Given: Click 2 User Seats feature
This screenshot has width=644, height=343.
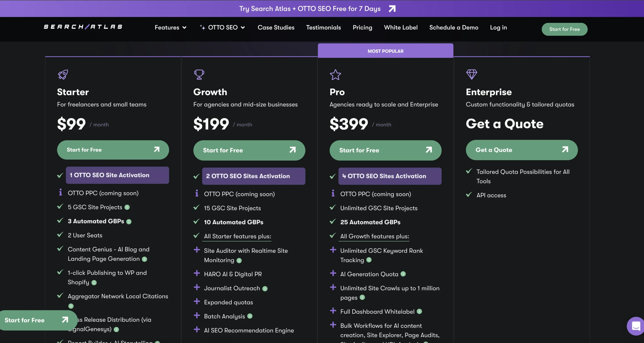Looking at the screenshot, I should pyautogui.click(x=85, y=235).
